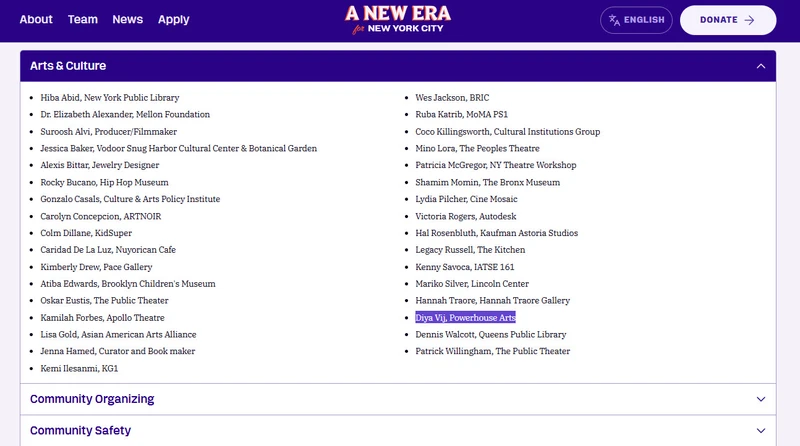Image resolution: width=800 pixels, height=446 pixels.
Task: Click 'Patricia McGregor, NY Theatre Workshop'
Action: pos(495,165)
